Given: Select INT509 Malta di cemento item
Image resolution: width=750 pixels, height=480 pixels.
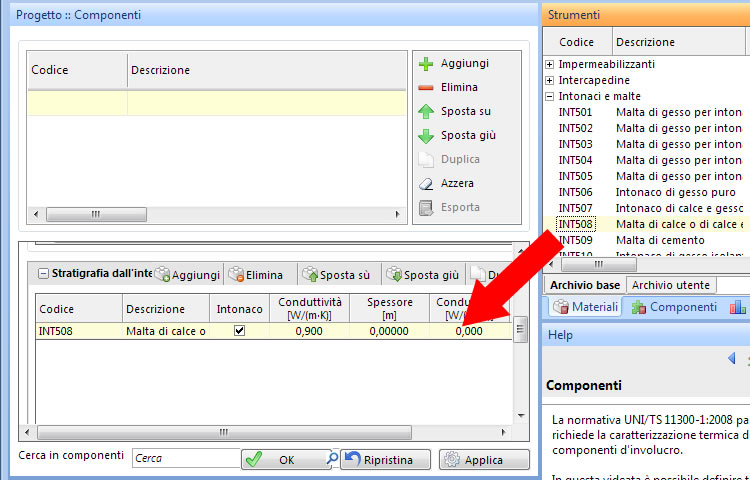Looking at the screenshot, I should (x=650, y=240).
